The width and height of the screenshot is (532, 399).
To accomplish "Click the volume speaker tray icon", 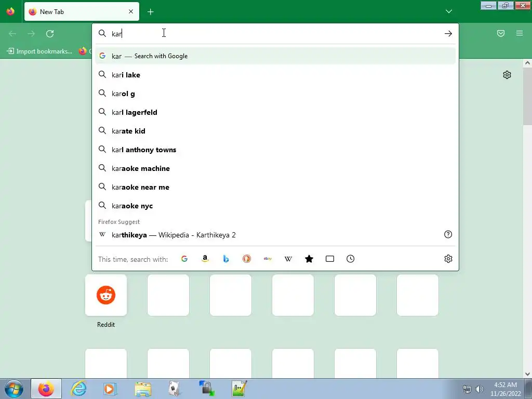I will 480,389.
